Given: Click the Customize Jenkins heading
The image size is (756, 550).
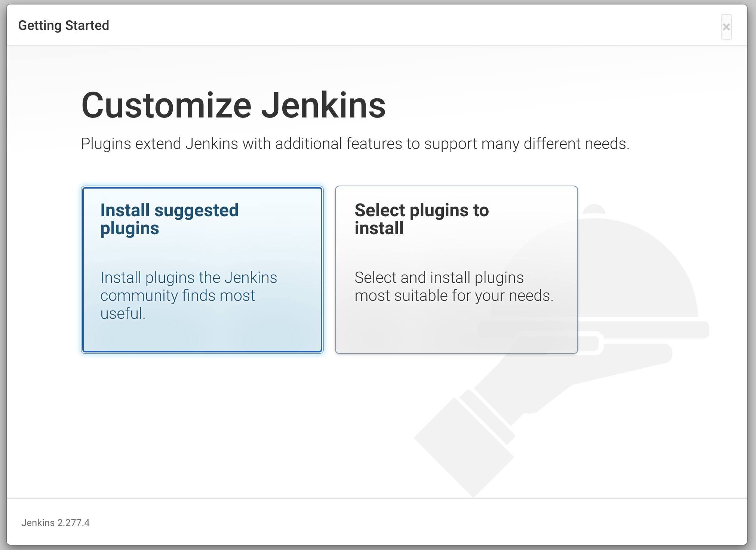Looking at the screenshot, I should tap(233, 106).
